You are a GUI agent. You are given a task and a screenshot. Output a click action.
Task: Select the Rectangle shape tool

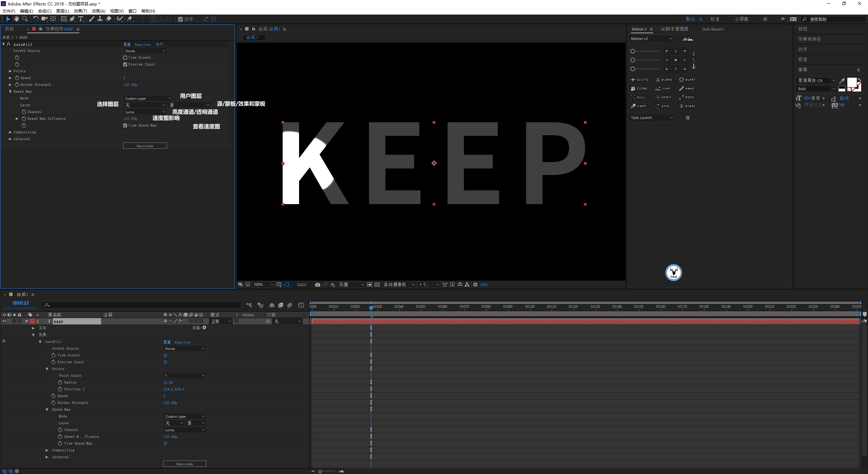click(x=63, y=19)
